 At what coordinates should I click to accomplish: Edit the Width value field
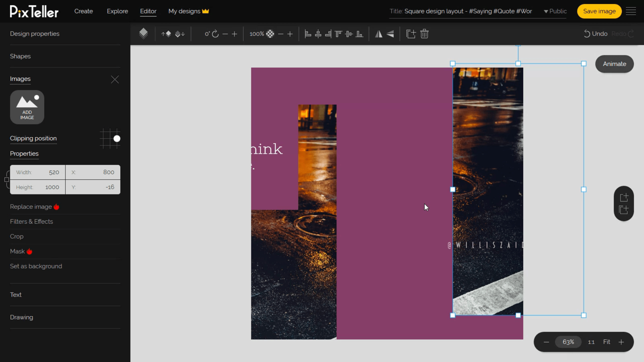38,172
